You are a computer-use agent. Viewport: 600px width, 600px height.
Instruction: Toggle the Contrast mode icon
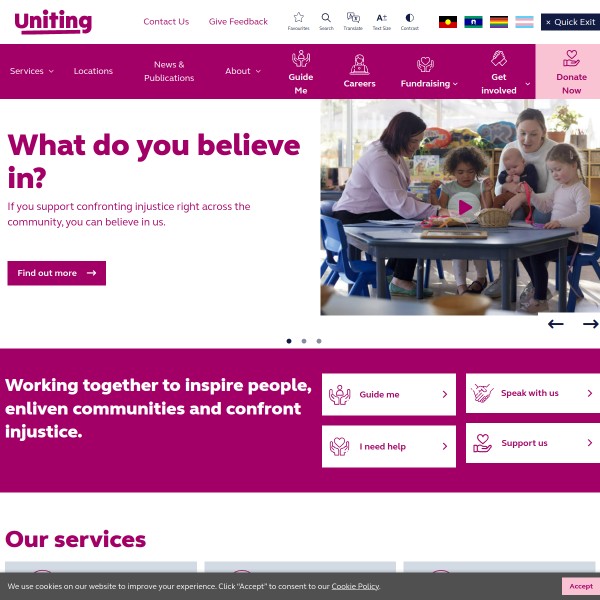409,18
